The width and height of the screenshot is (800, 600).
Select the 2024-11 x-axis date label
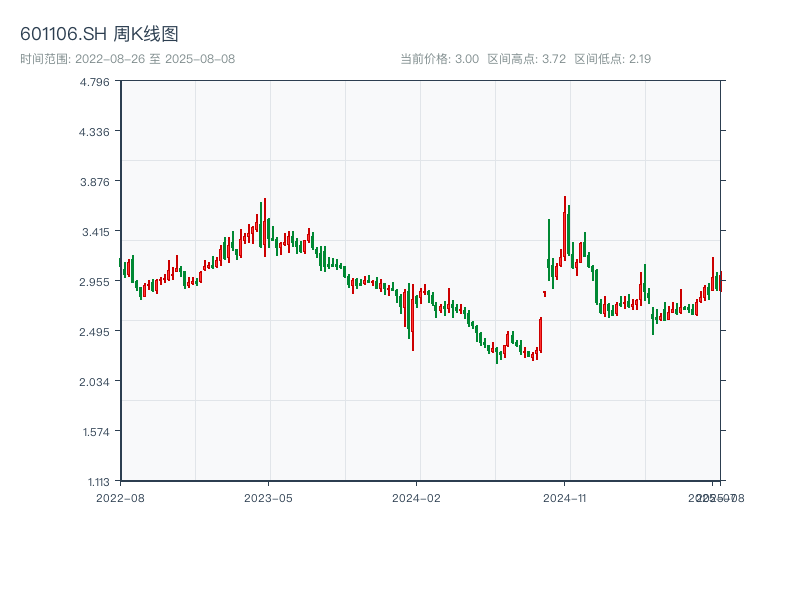pyautogui.click(x=565, y=497)
